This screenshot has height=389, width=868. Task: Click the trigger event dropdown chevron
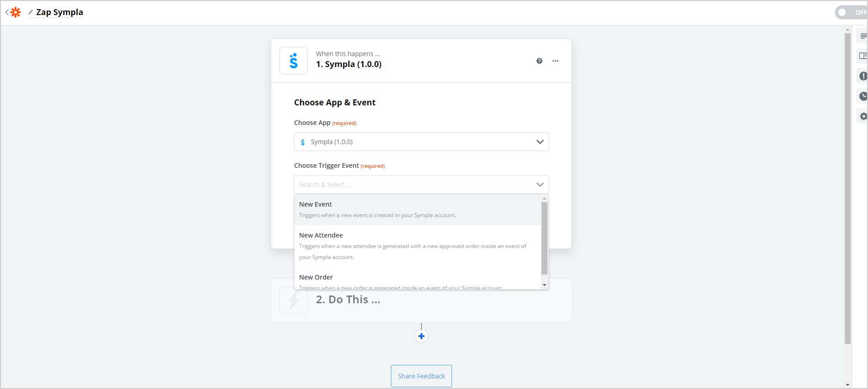[540, 185]
